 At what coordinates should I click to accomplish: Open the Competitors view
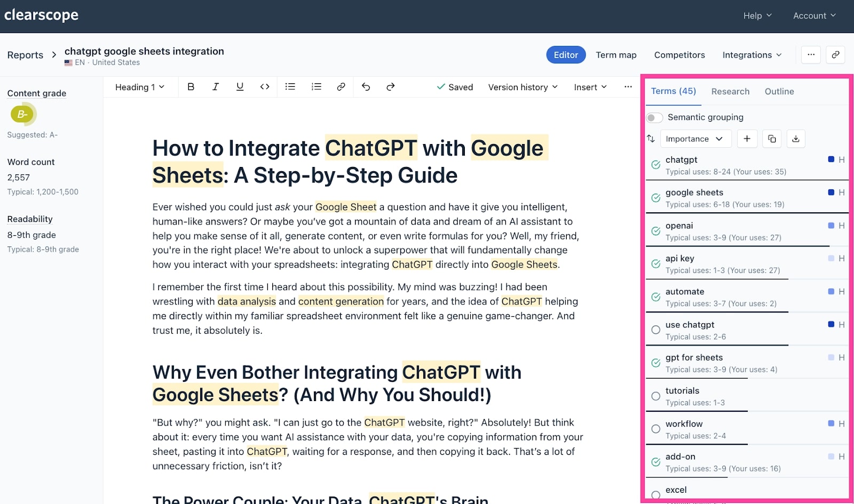(x=679, y=55)
